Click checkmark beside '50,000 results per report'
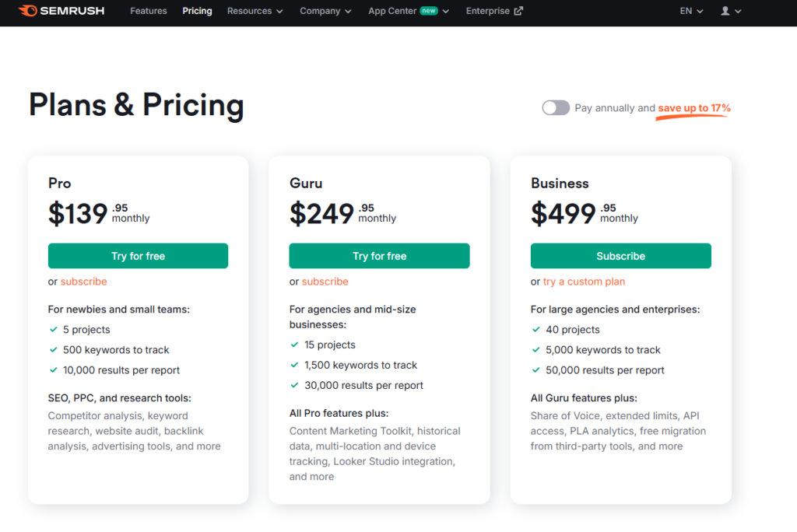The width and height of the screenshot is (797, 532). [x=535, y=370]
